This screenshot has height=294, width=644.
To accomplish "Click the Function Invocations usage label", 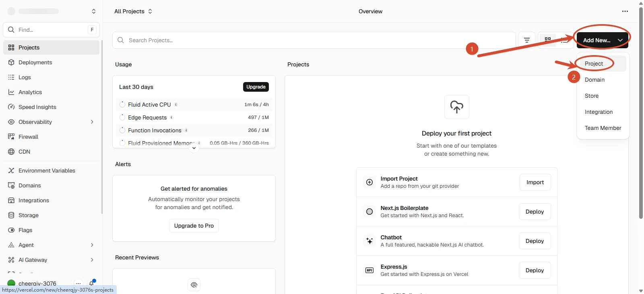I will [155, 130].
